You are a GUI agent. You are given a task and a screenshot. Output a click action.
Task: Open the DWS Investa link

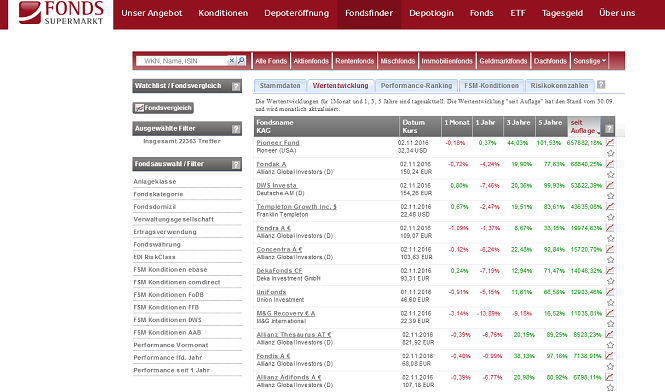277,185
